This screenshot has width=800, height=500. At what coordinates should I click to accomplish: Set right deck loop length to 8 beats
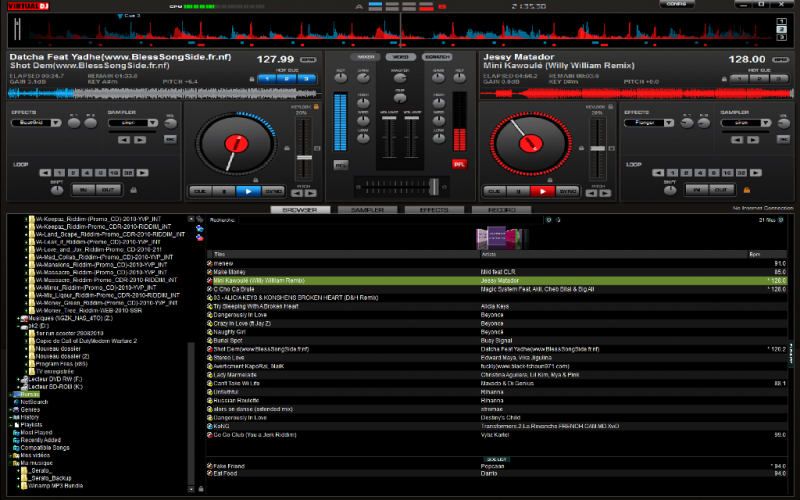(x=714, y=173)
